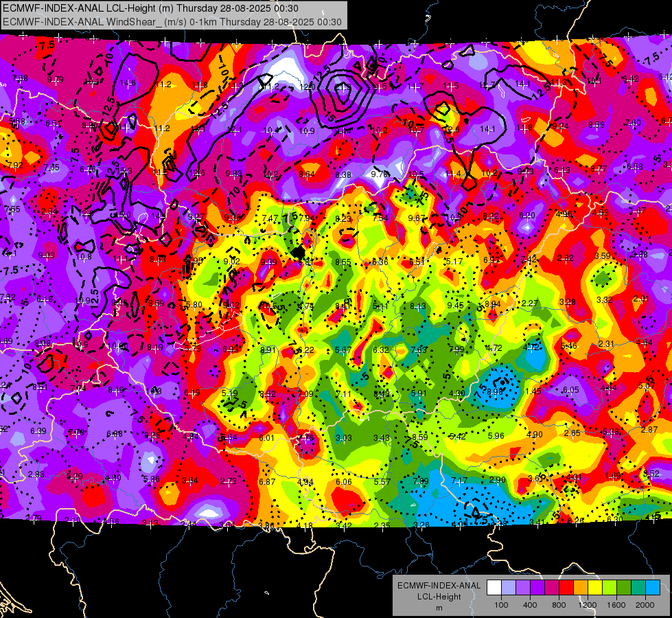Click the grid value 8.13
The image size is (672, 618).
pyautogui.click(x=418, y=306)
